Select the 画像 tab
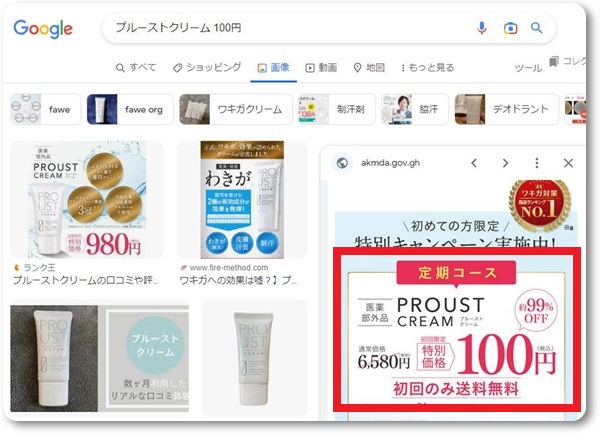 [x=273, y=68]
